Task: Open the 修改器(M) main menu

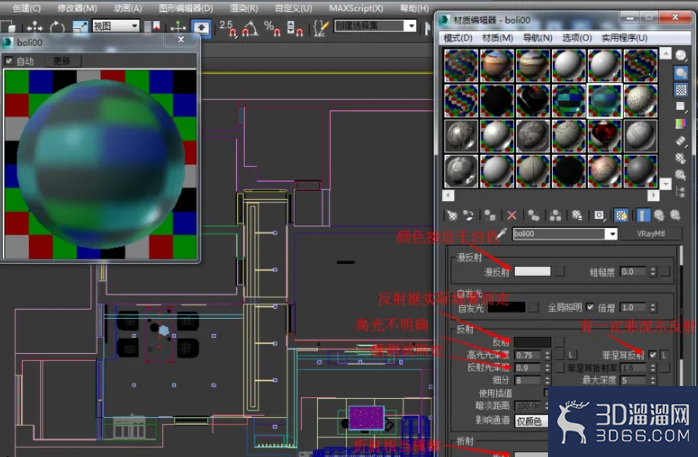Action: pos(77,8)
